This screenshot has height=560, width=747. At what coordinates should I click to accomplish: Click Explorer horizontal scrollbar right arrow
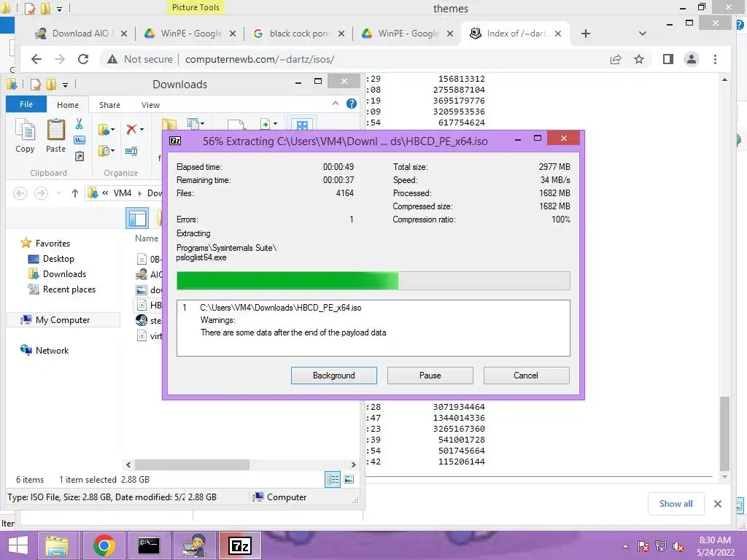point(353,464)
